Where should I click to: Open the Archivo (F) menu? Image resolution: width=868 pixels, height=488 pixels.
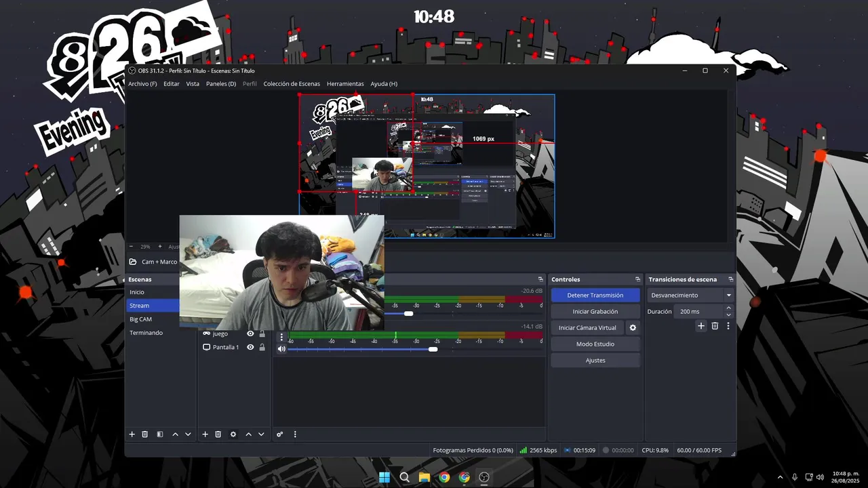(x=142, y=84)
